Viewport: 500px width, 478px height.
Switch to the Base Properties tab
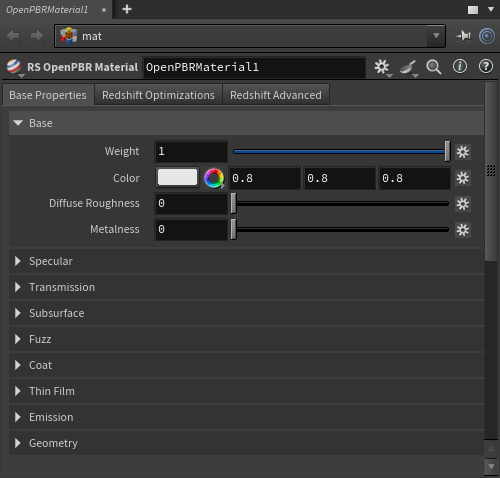(48, 95)
